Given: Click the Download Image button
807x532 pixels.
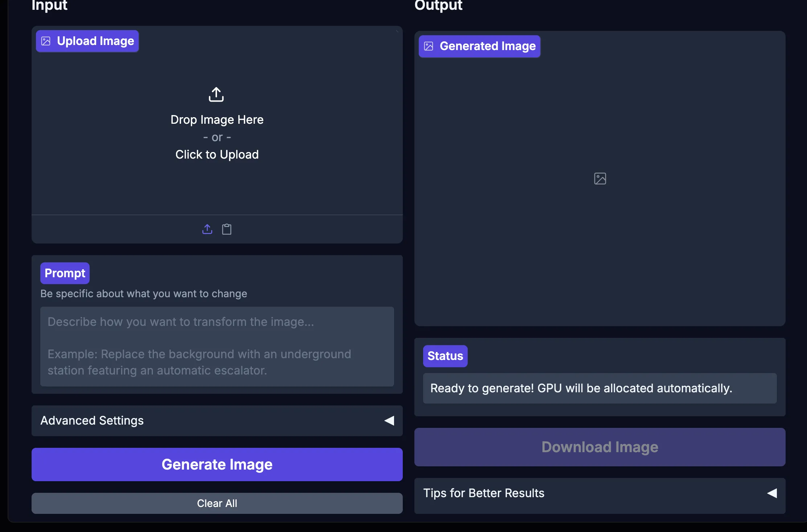Looking at the screenshot, I should pos(600,447).
